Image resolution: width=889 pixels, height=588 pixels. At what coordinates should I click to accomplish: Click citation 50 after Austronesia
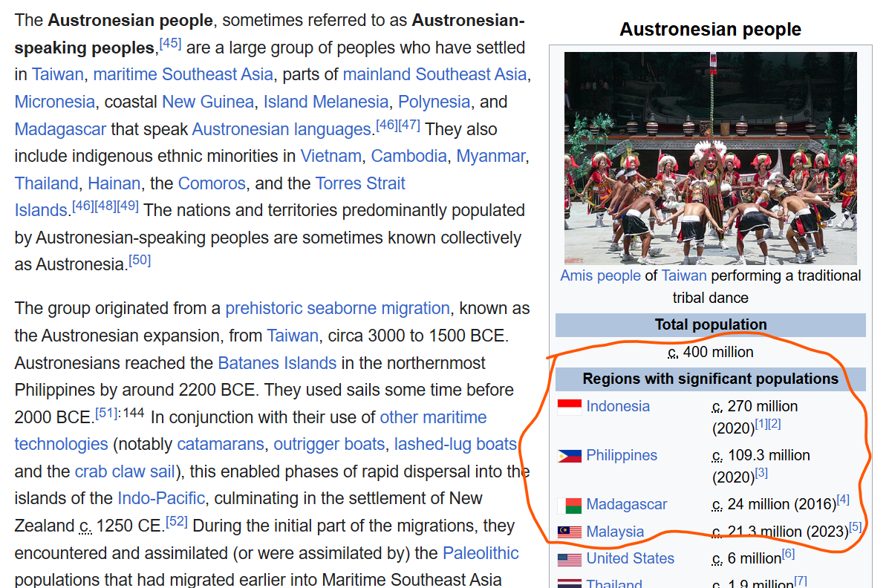tap(140, 260)
